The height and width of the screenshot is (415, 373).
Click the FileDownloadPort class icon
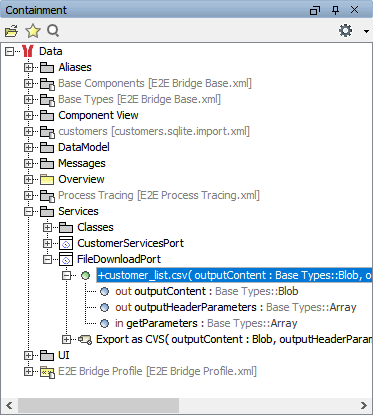tap(66, 259)
